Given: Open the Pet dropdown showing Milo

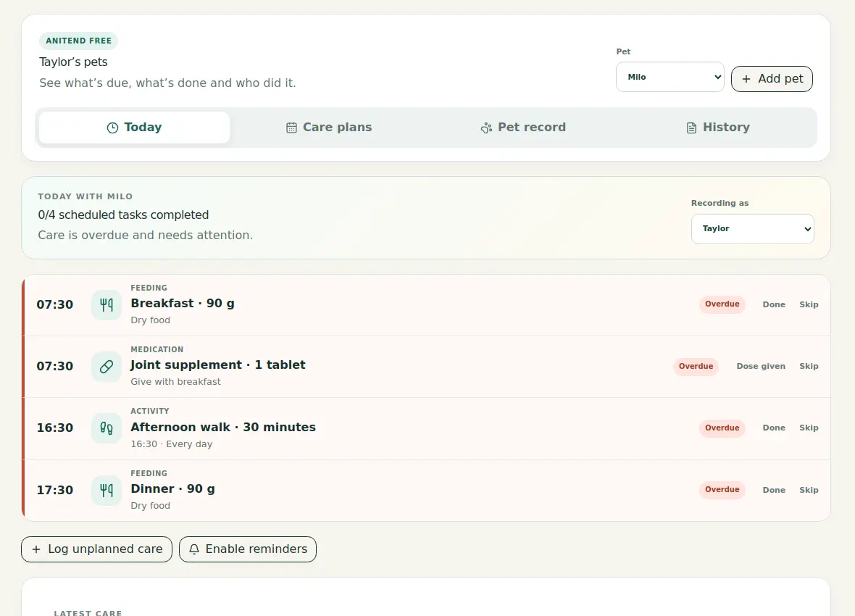Looking at the screenshot, I should (x=670, y=77).
